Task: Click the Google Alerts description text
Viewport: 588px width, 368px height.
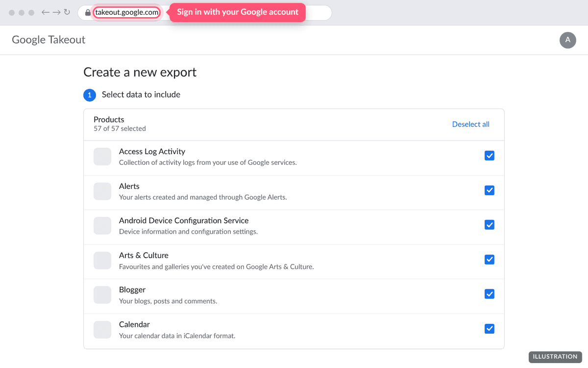Action: click(203, 197)
